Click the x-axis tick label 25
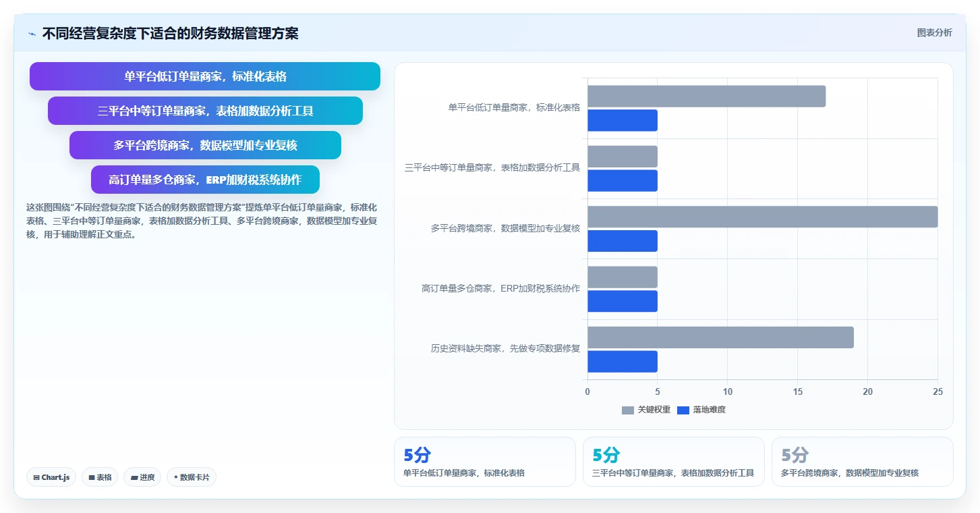This screenshot has width=980, height=513. click(938, 391)
